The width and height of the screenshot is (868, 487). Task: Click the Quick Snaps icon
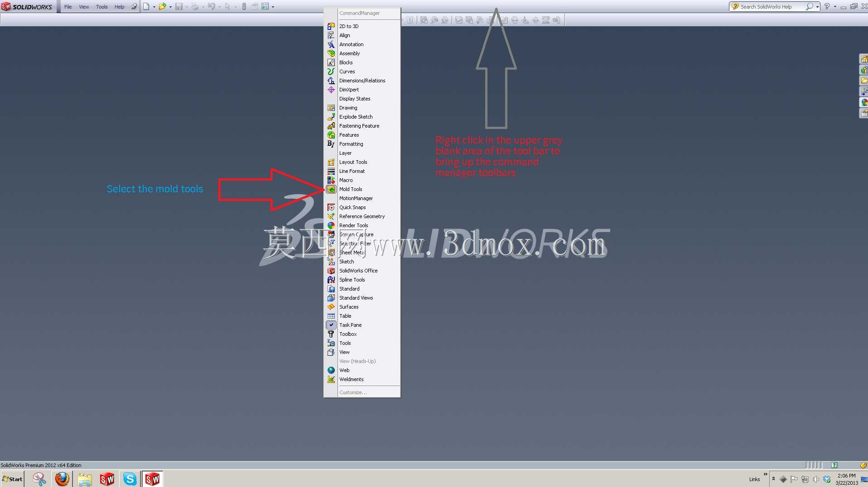click(x=331, y=207)
